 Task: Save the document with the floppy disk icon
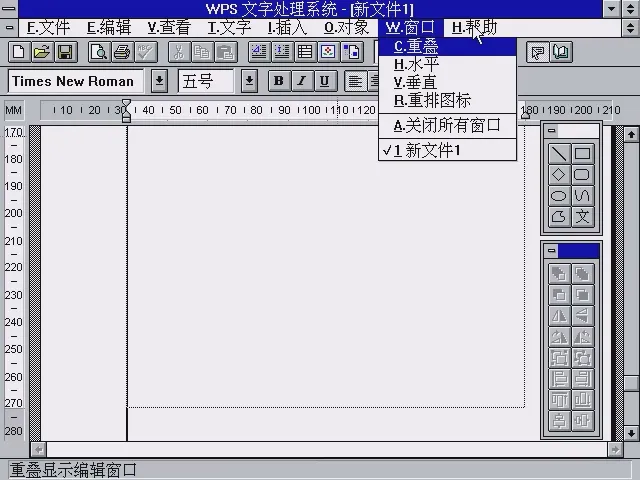65,52
